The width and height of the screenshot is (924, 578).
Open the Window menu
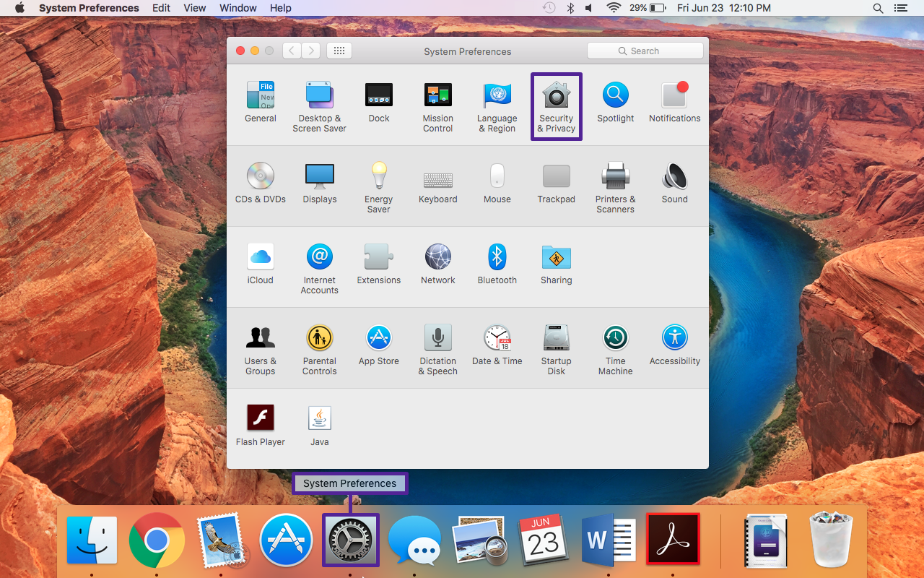tap(238, 8)
